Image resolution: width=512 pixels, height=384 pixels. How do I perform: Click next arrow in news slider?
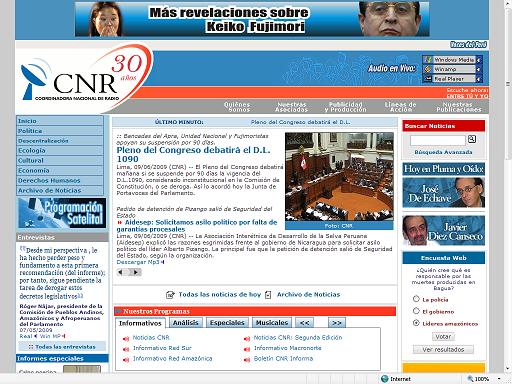click(135, 272)
